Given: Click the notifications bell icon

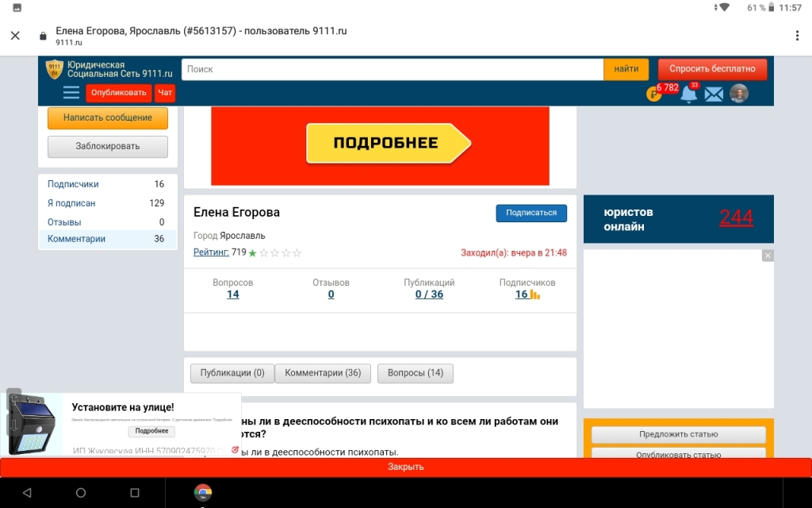Looking at the screenshot, I should click(688, 94).
